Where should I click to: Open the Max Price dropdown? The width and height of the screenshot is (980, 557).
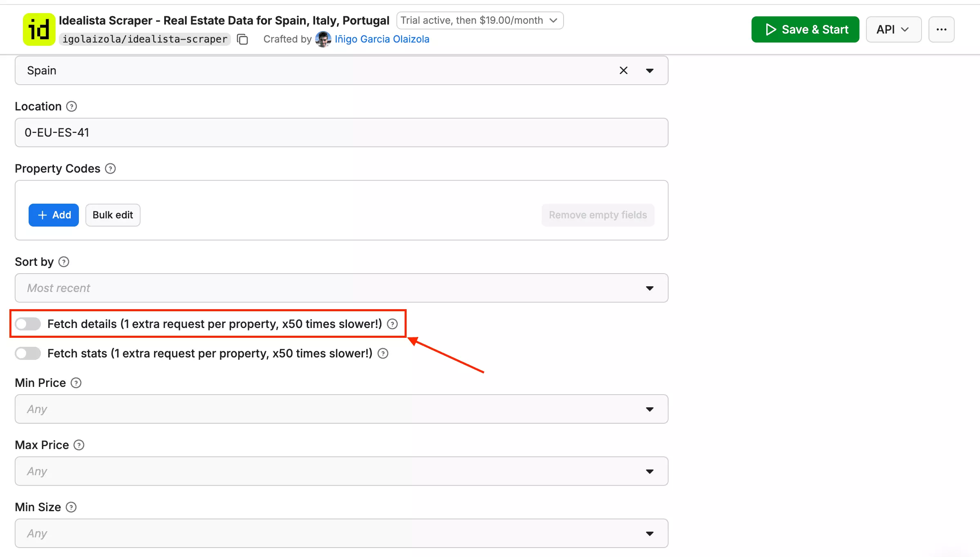coord(342,471)
